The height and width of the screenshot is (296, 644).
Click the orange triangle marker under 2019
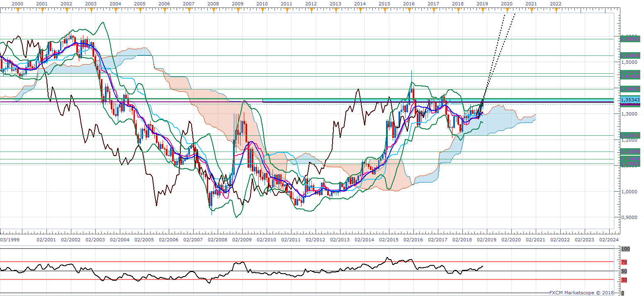(482, 10)
